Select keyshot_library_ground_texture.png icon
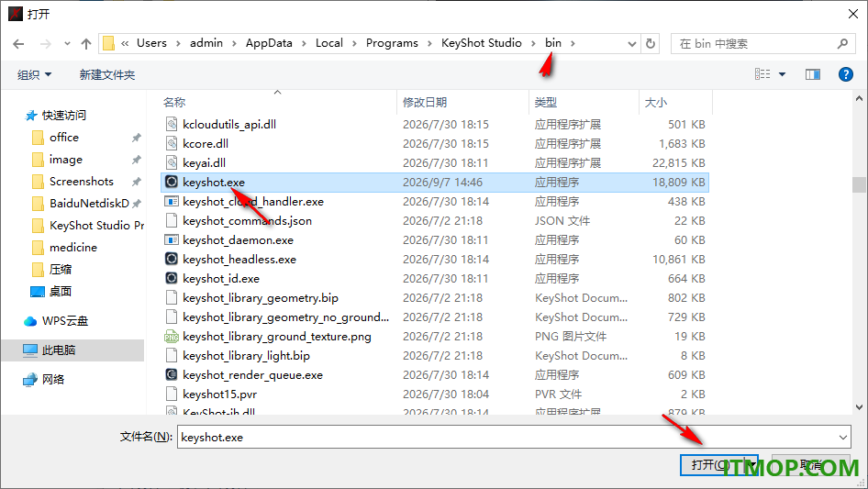Screen dimensions: 868x489 click(172, 336)
